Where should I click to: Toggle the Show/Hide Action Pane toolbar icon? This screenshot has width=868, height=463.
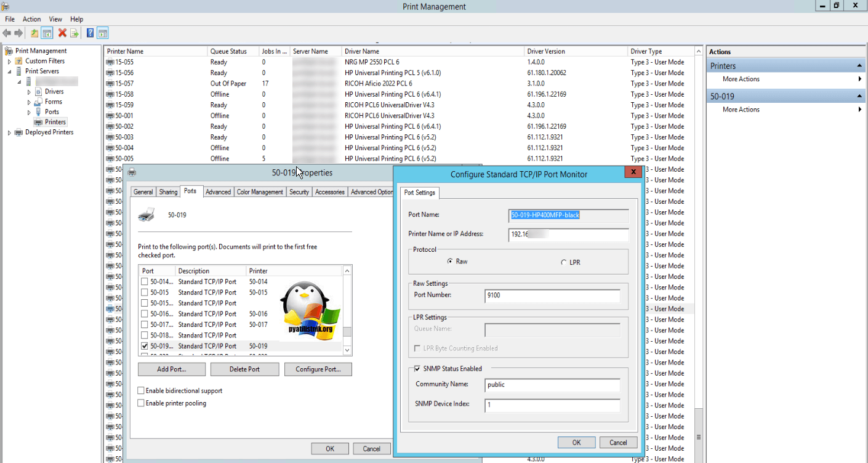click(103, 33)
